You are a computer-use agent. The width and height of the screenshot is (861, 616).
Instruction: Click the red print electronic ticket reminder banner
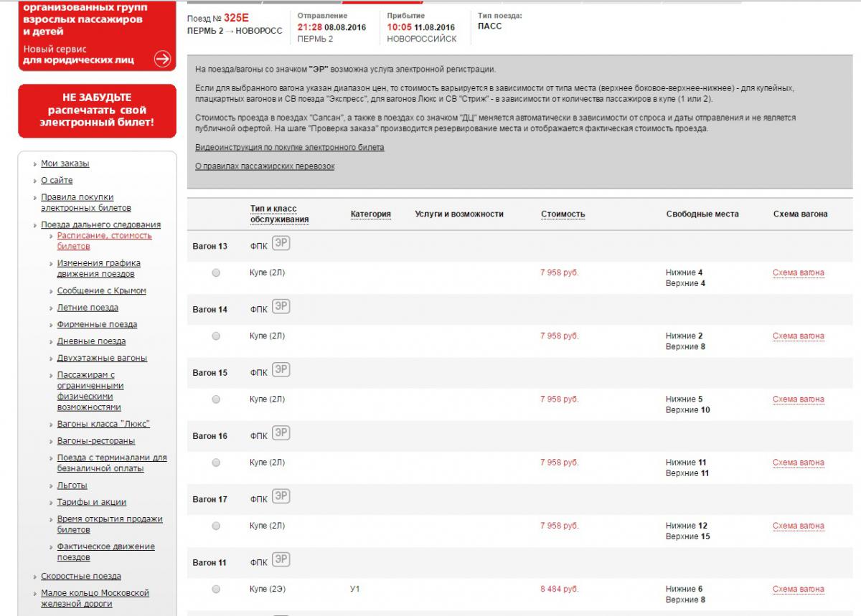coord(97,110)
